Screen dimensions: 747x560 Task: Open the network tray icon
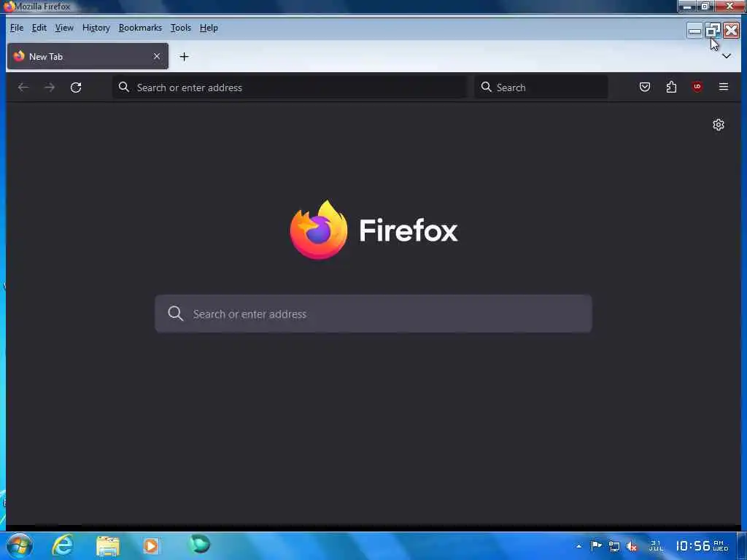tap(614, 546)
